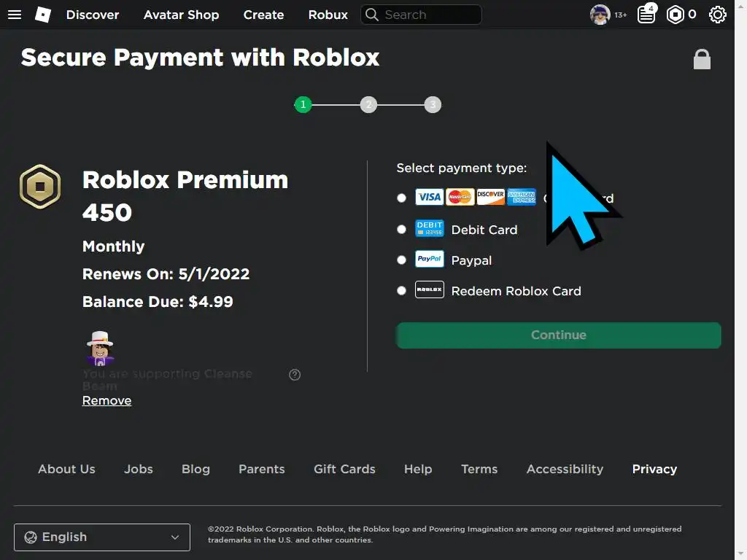
Task: Open the Accessibility footer link
Action: click(565, 469)
